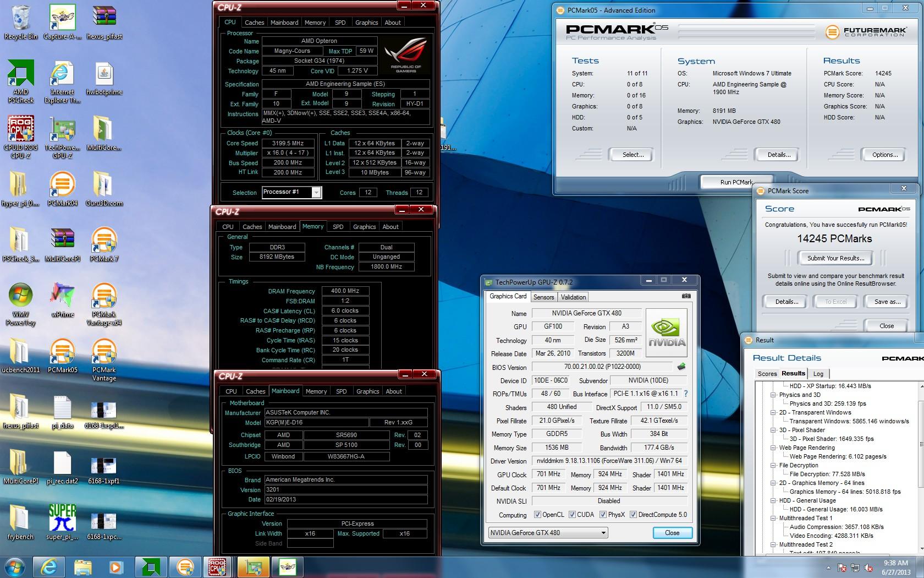Collapse the 2D - Transparent Windows node

pos(773,412)
